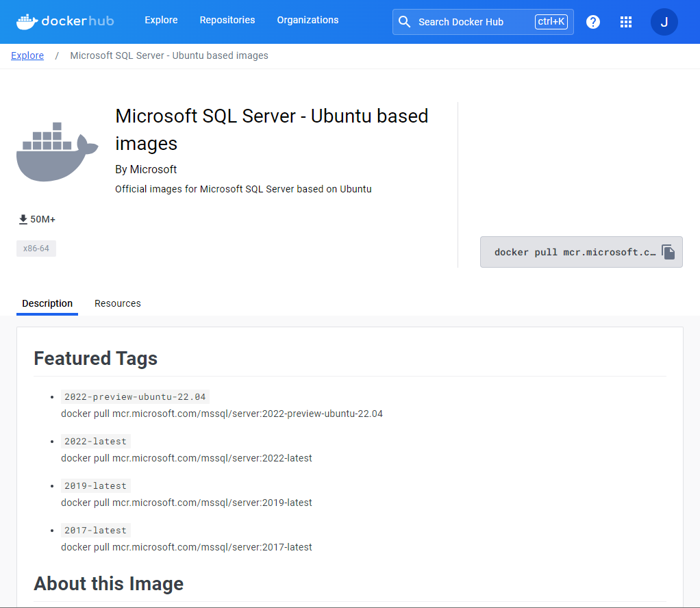Click the 2019-latest tag label

point(95,485)
